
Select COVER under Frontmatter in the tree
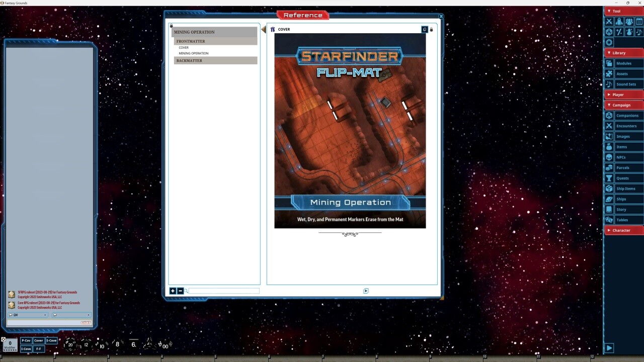click(x=184, y=47)
